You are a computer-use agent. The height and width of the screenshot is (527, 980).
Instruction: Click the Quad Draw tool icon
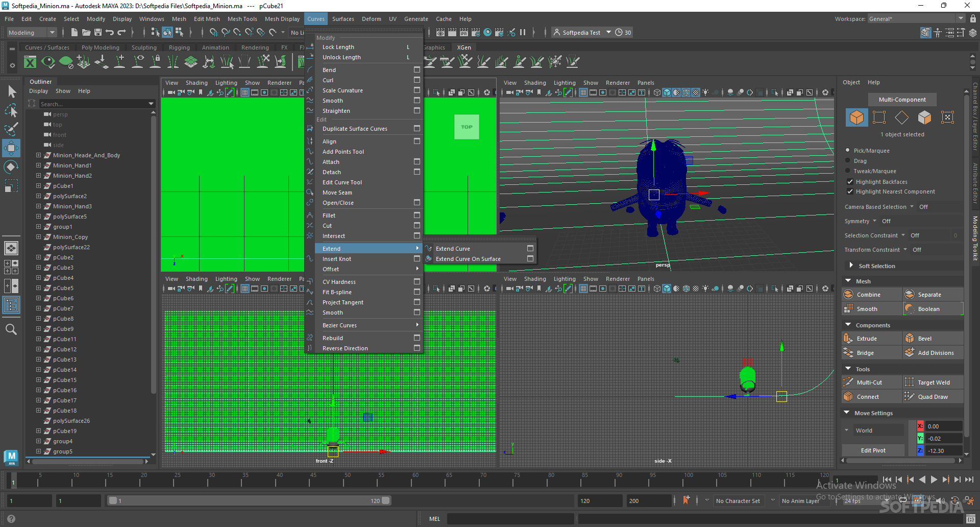(x=910, y=396)
